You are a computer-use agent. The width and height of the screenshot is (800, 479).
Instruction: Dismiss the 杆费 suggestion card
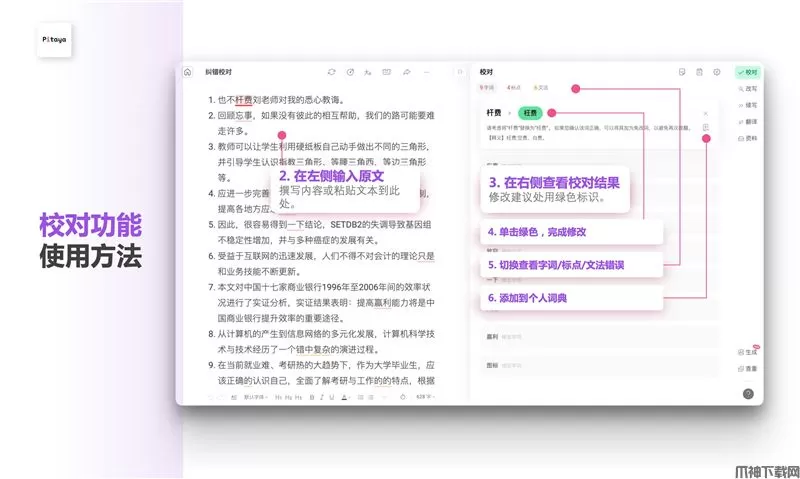point(706,113)
